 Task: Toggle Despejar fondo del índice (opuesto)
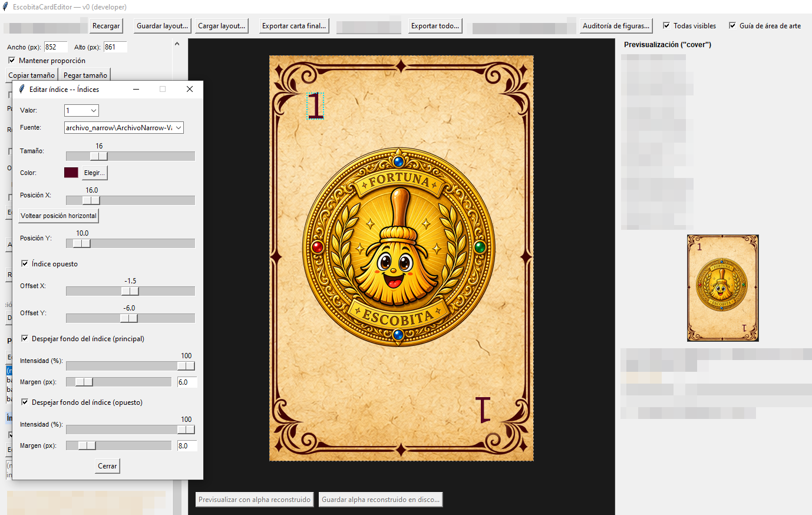tap(25, 402)
